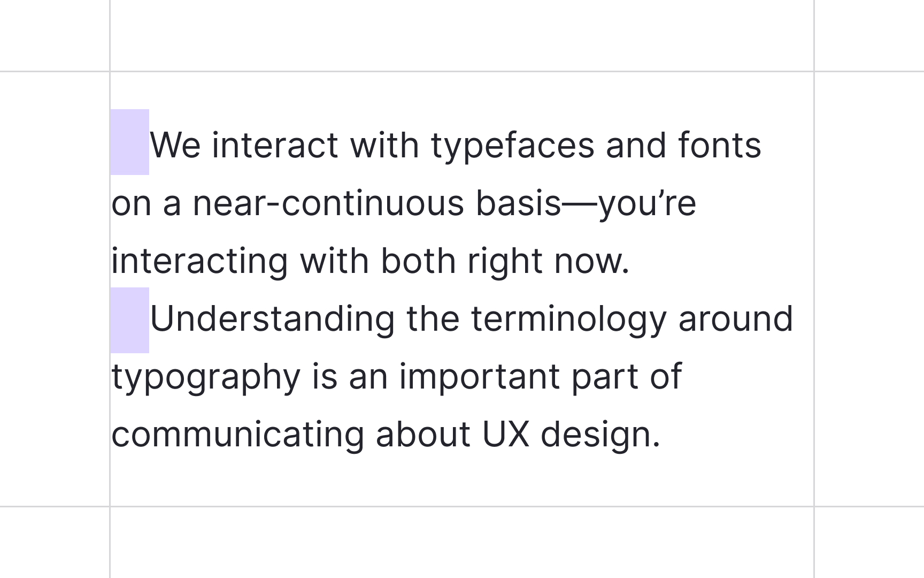Click the word 'Understanding'
The image size is (924, 578).
click(x=272, y=318)
